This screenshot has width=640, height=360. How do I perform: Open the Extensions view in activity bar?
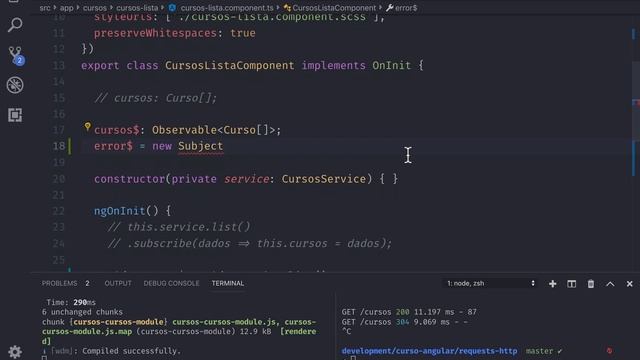click(15, 115)
